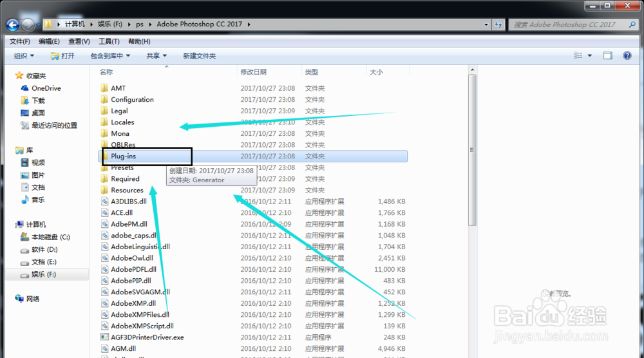
Task: Select Documents (E:) drive
Action: tap(39, 261)
